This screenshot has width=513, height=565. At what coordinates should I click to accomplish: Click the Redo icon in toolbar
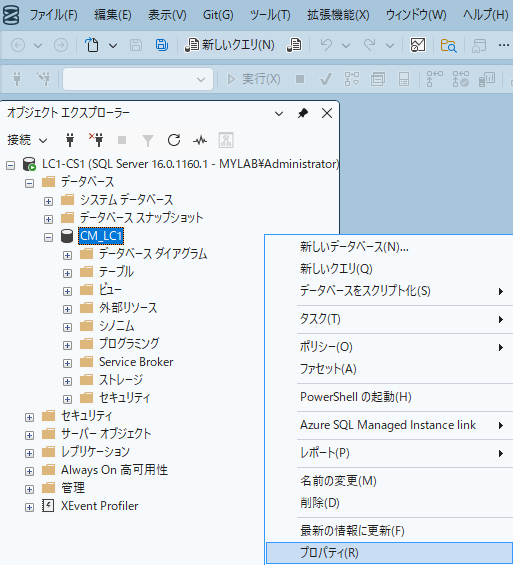tap(370, 45)
